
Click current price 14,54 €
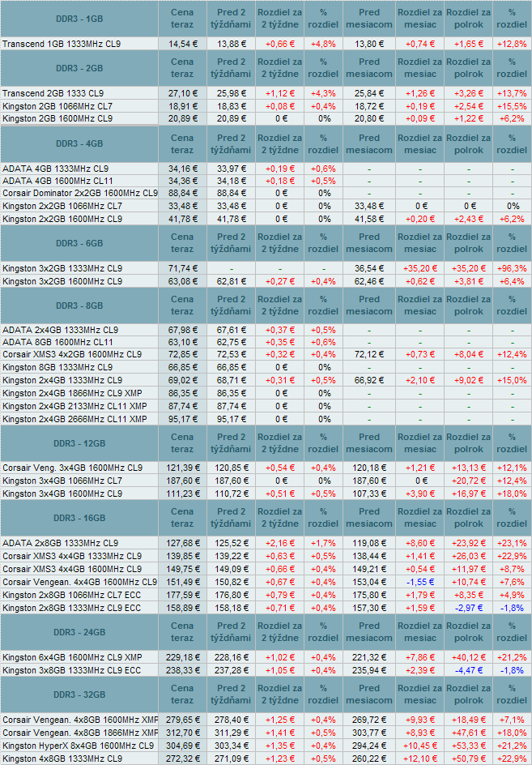click(x=183, y=44)
